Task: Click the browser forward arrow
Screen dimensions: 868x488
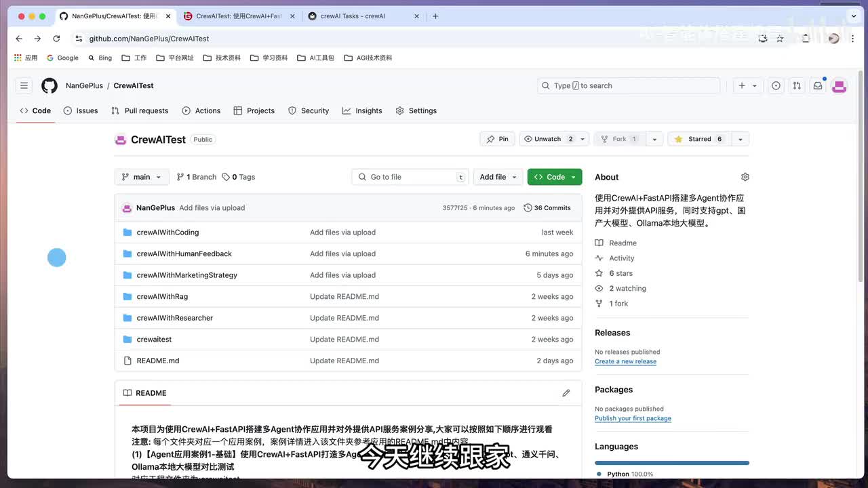Action: 37,39
